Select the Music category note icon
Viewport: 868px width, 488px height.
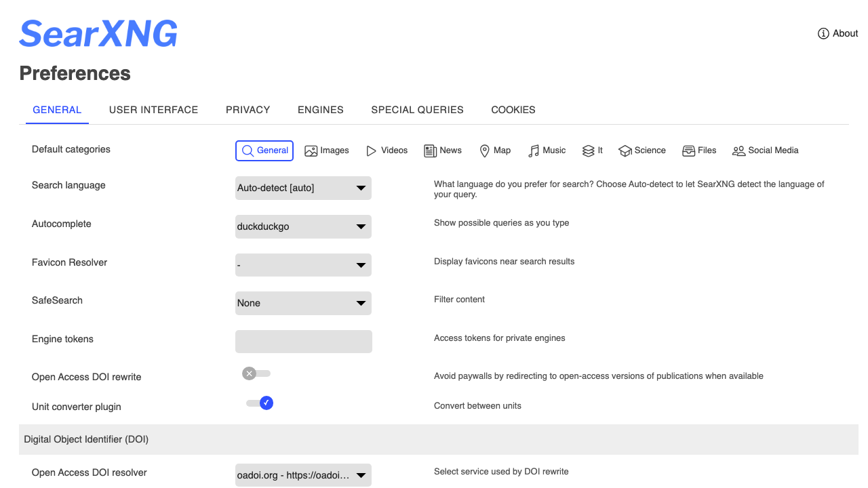534,150
